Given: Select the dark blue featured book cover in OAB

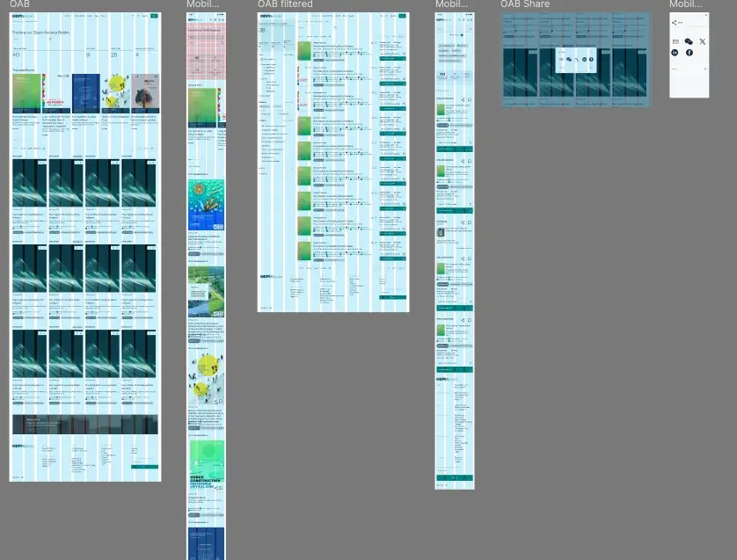Looking at the screenshot, I should pyautogui.click(x=86, y=93).
